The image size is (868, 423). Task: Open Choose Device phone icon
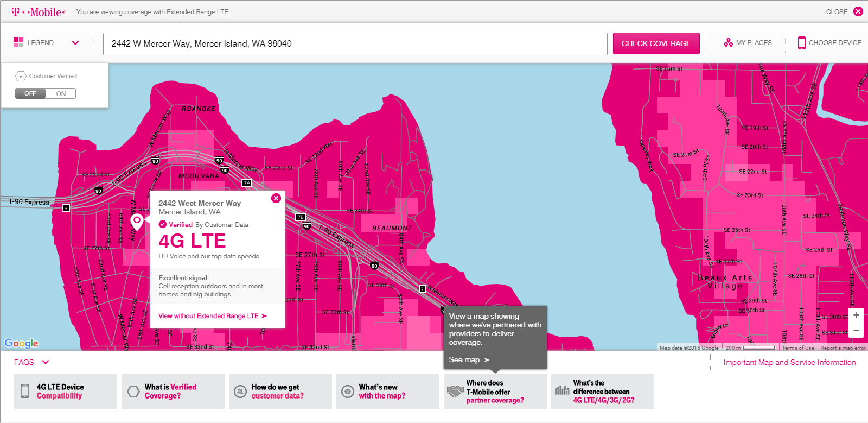tap(802, 43)
